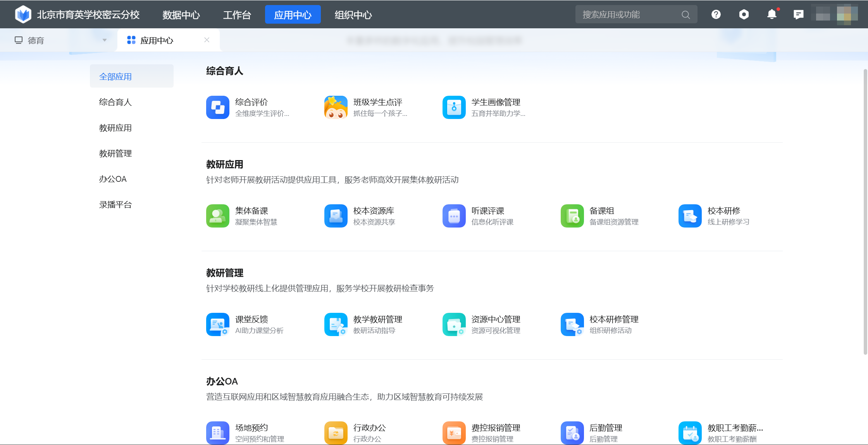Open the messages chat icon
Screen dimensions: 868x445
799,15
